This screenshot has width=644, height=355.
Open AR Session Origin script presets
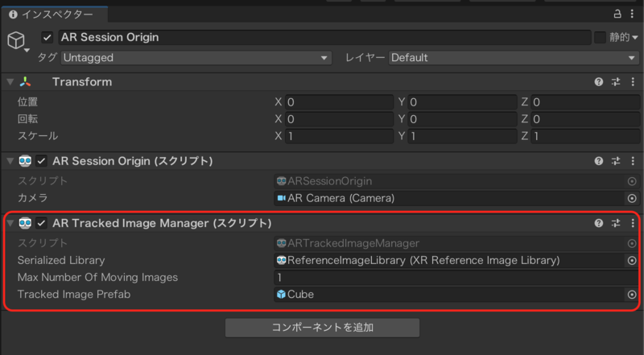(x=616, y=161)
